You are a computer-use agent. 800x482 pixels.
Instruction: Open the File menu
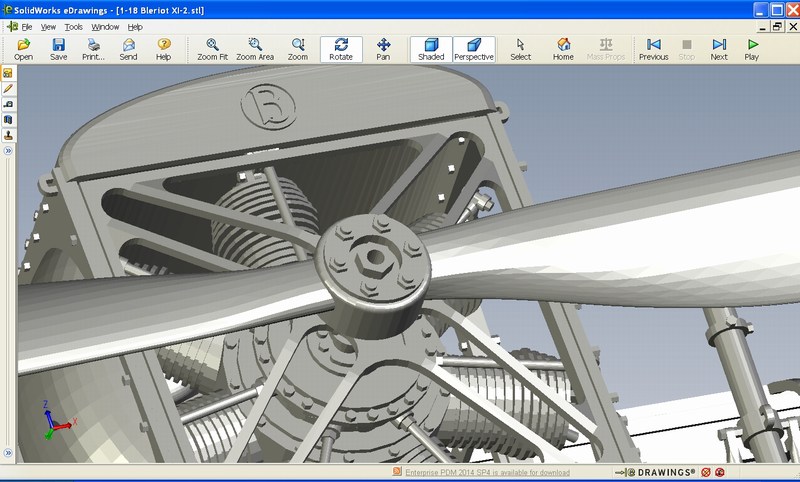pos(27,27)
